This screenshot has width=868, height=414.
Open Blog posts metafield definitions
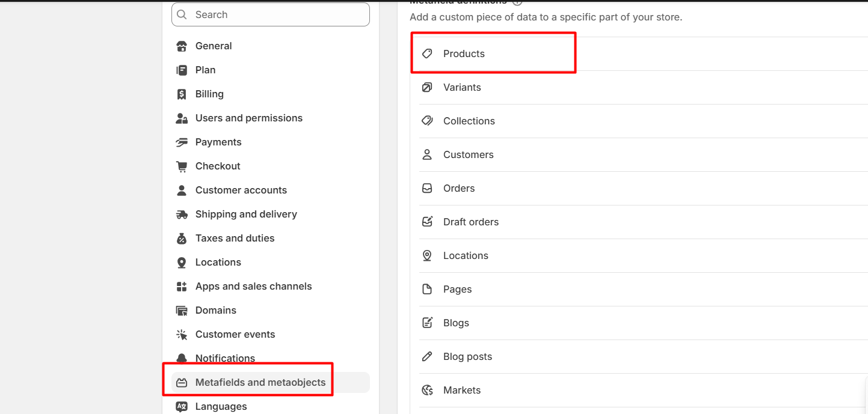tap(467, 357)
